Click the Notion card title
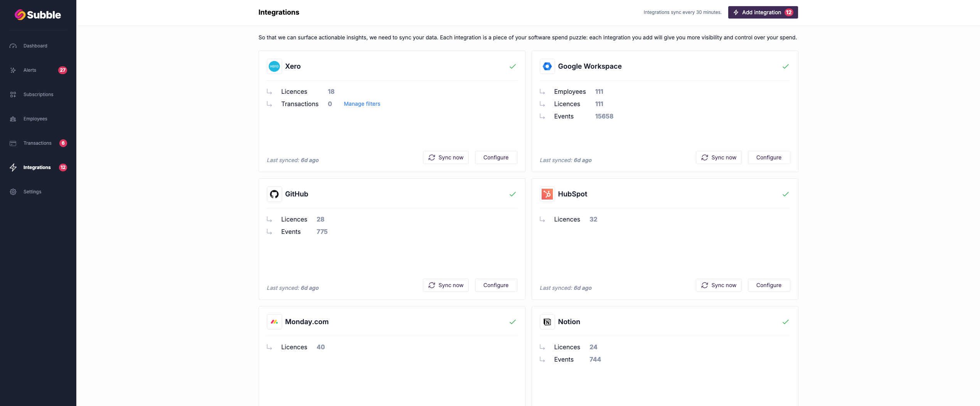 [569, 322]
